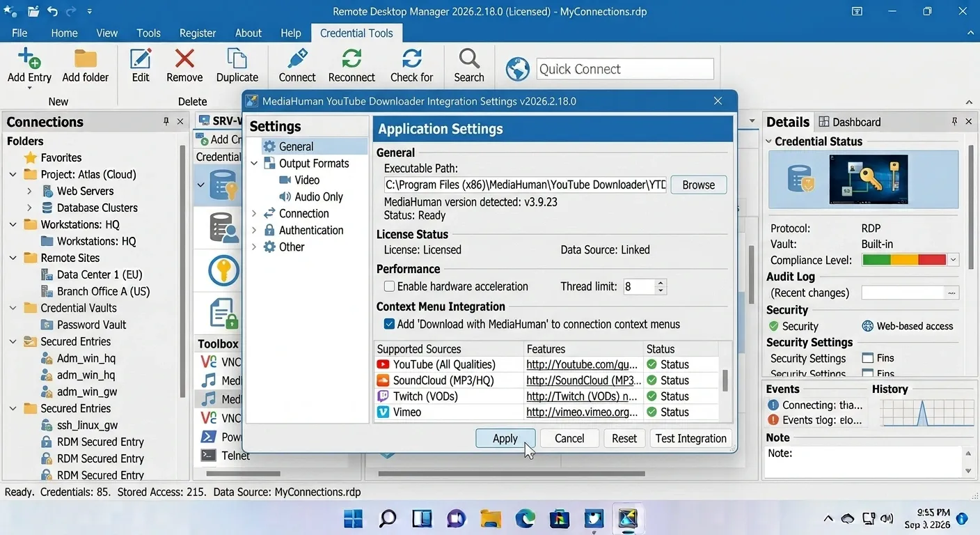Click the Edit pencil icon
Screen dimensions: 980x535
coord(141,59)
